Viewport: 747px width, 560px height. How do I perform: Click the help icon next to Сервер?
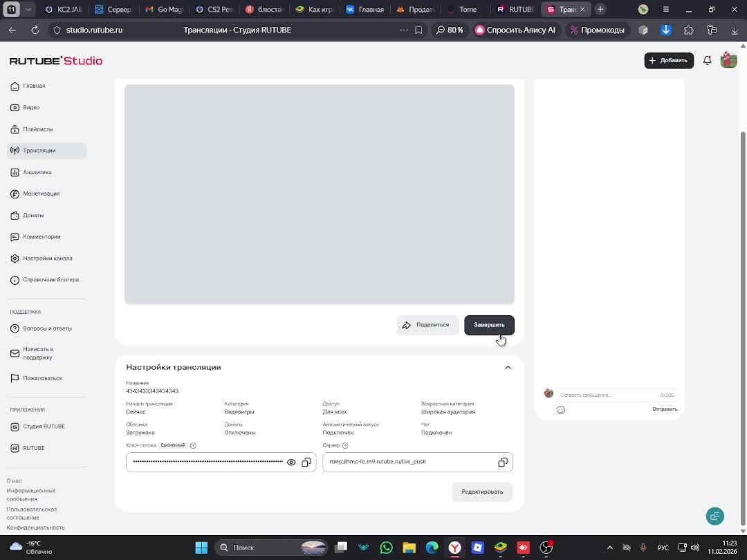click(x=345, y=446)
